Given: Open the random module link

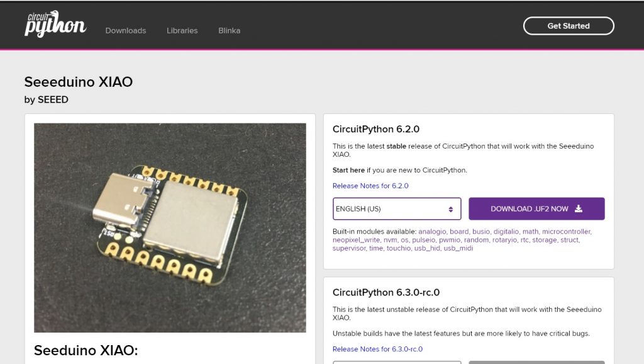Looking at the screenshot, I should point(477,240).
